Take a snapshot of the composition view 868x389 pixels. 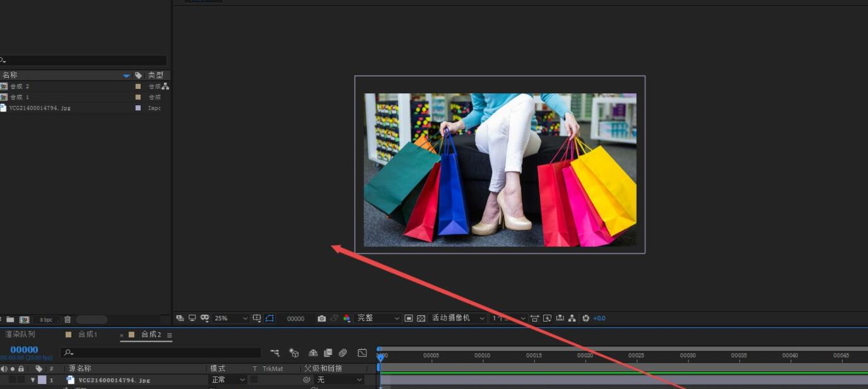[x=322, y=318]
